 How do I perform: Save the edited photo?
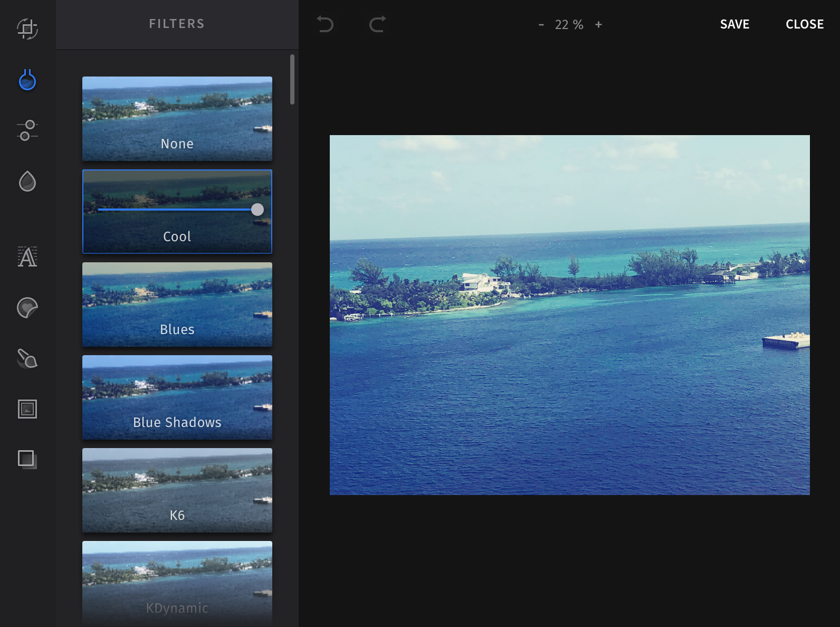(x=734, y=24)
